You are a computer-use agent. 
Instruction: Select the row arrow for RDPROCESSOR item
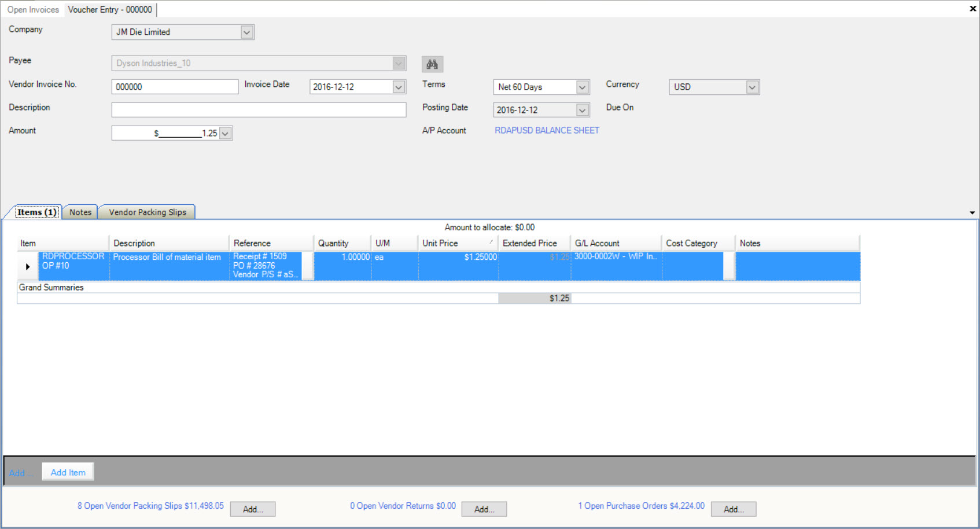[28, 267]
